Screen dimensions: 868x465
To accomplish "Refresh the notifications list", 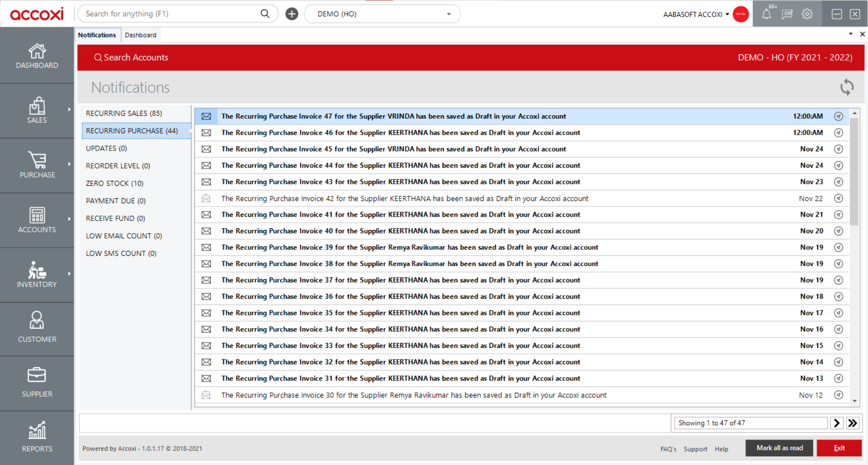I will tap(847, 87).
